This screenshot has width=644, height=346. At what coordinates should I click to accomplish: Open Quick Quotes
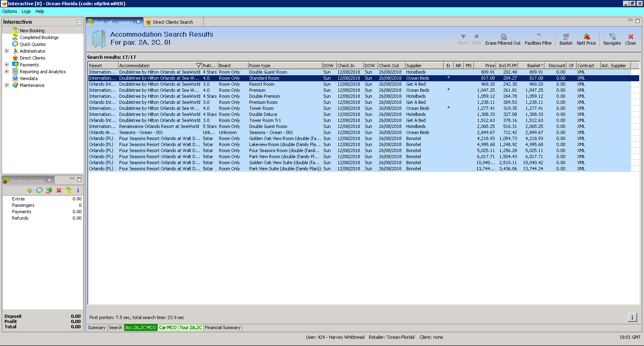pyautogui.click(x=33, y=44)
